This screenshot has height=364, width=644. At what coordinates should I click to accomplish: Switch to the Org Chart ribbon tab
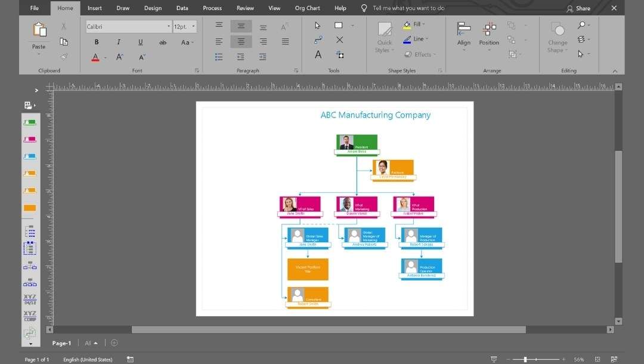(307, 8)
